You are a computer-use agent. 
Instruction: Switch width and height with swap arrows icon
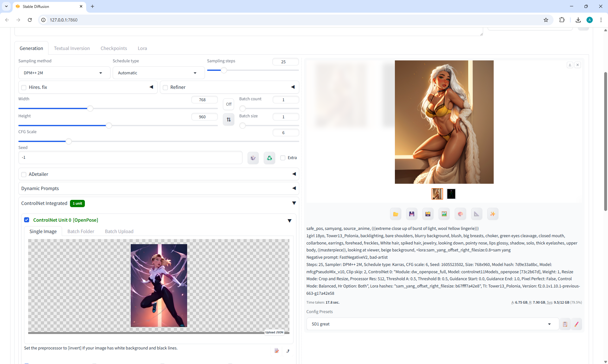click(x=229, y=120)
